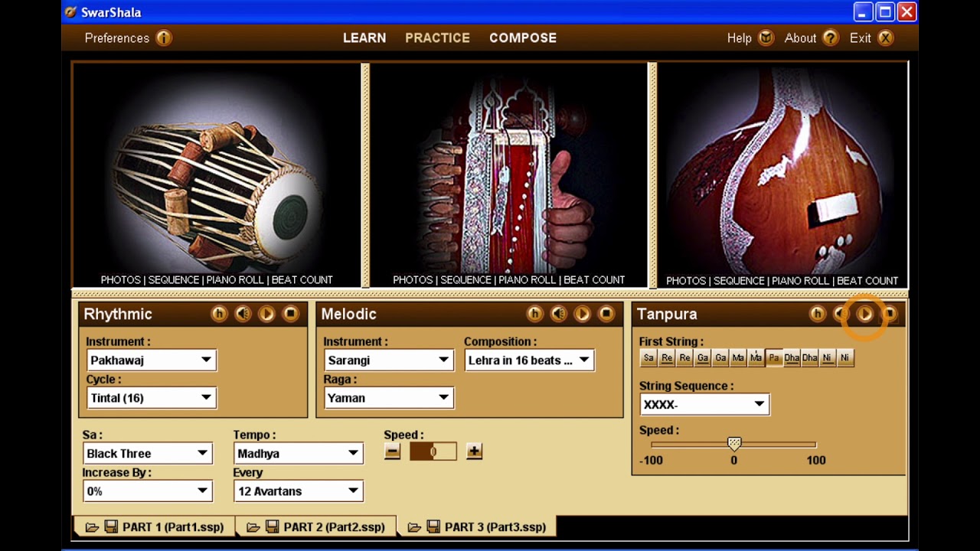Switch to the LEARN mode
This screenshot has height=551, width=980.
tap(364, 38)
